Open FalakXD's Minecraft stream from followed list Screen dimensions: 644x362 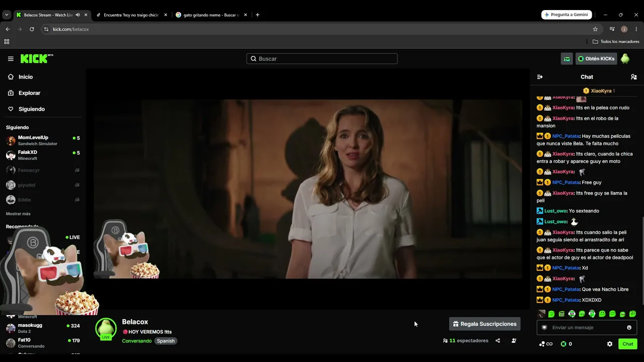[43, 155]
